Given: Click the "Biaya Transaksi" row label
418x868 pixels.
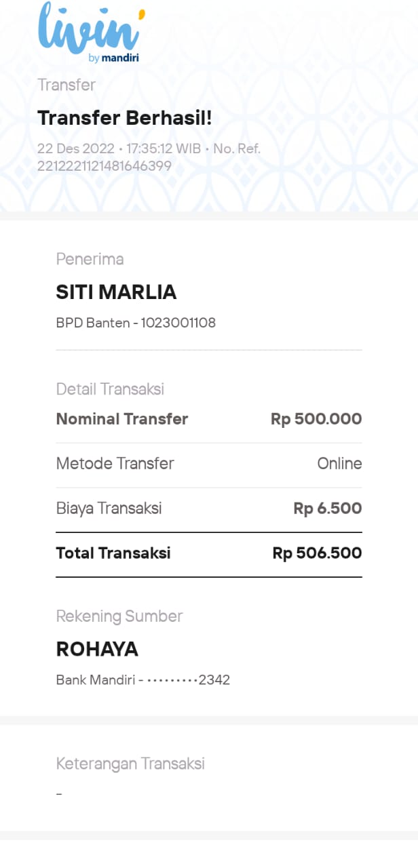Looking at the screenshot, I should coord(109,509).
